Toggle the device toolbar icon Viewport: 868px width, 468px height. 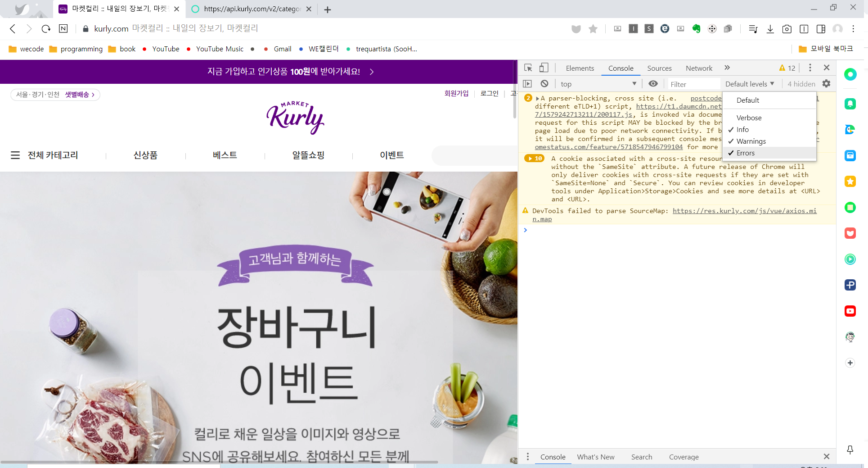(x=544, y=68)
